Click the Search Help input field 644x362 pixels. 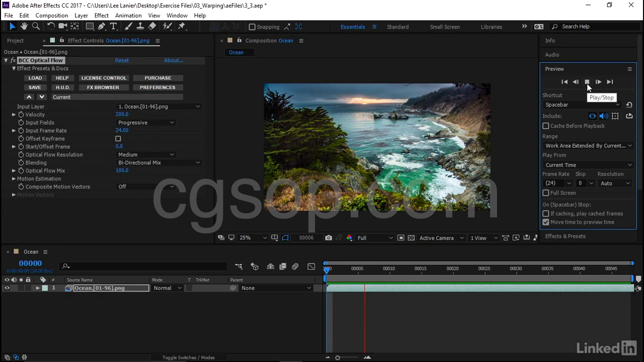(x=594, y=27)
